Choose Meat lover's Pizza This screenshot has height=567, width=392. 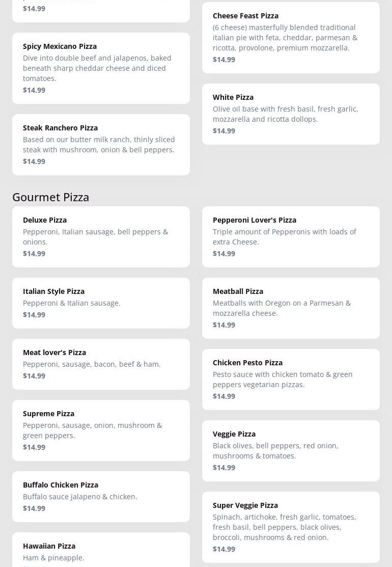coord(101,364)
